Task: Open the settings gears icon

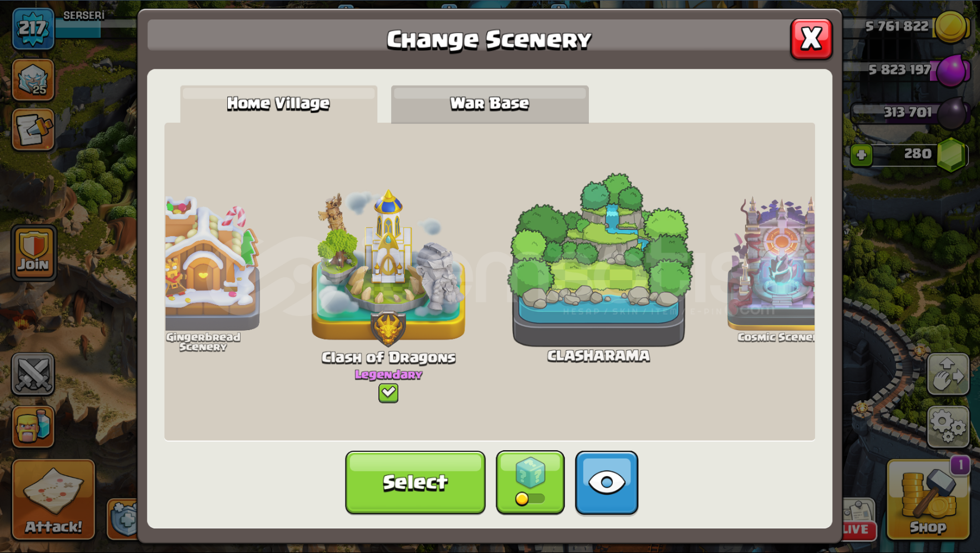Action: click(948, 426)
